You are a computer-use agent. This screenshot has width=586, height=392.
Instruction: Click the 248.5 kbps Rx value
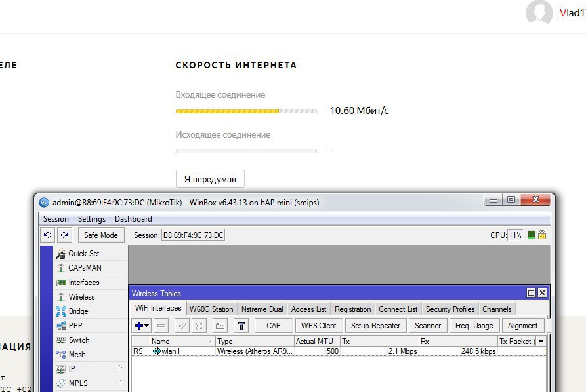tap(478, 351)
